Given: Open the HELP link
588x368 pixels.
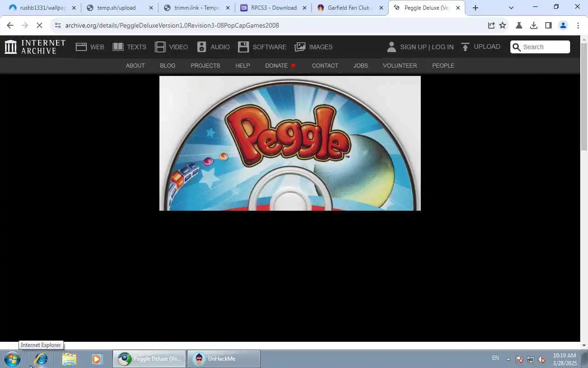Looking at the screenshot, I should pyautogui.click(x=243, y=66).
